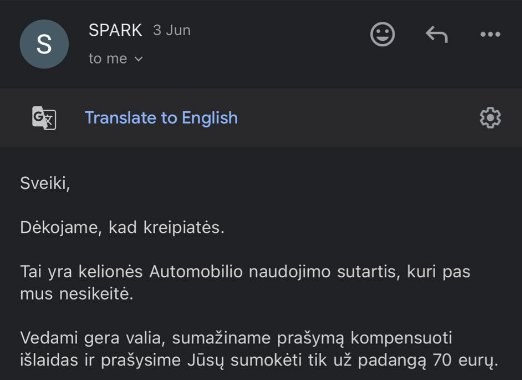This screenshot has width=522, height=380.
Task: Tap the line starting 'Vedami gera valia'
Action: 236,338
